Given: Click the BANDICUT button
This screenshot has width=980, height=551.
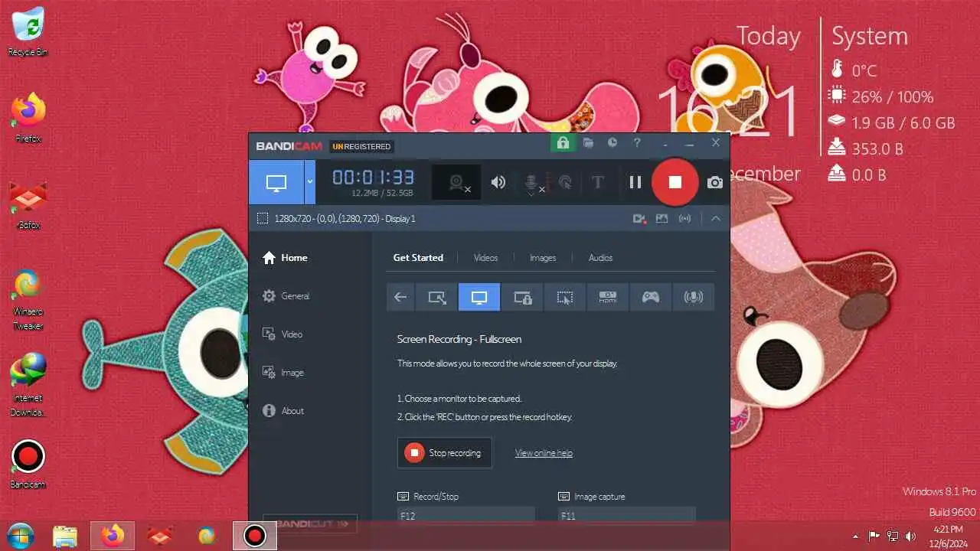Looking at the screenshot, I should (310, 524).
